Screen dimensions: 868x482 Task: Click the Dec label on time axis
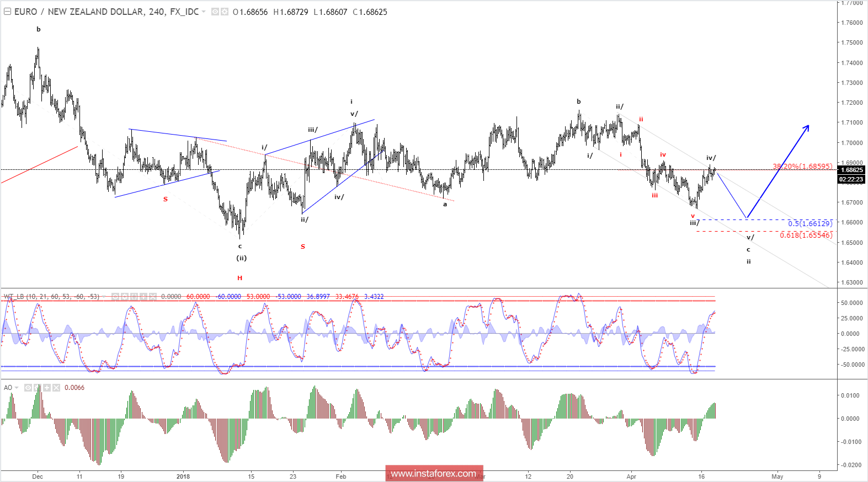click(38, 476)
